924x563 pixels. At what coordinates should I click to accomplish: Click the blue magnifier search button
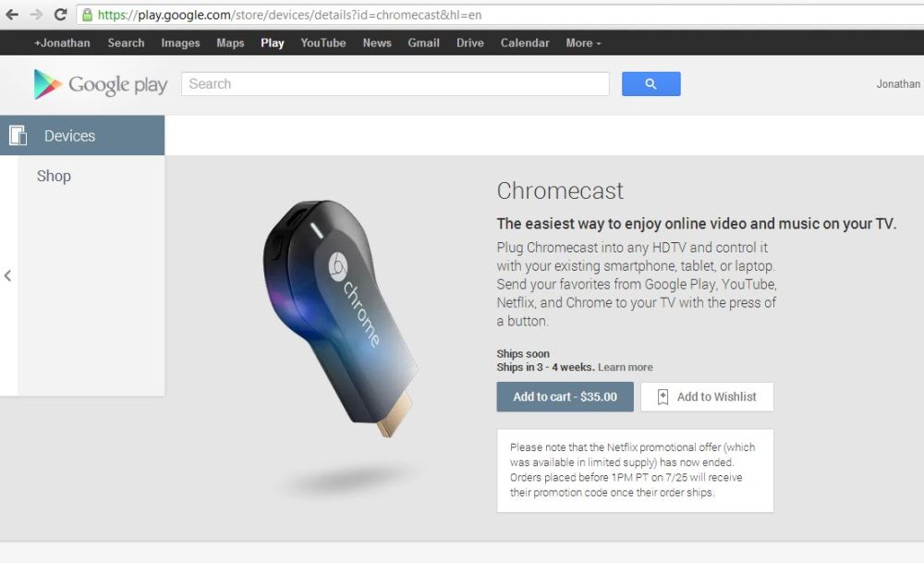click(650, 84)
